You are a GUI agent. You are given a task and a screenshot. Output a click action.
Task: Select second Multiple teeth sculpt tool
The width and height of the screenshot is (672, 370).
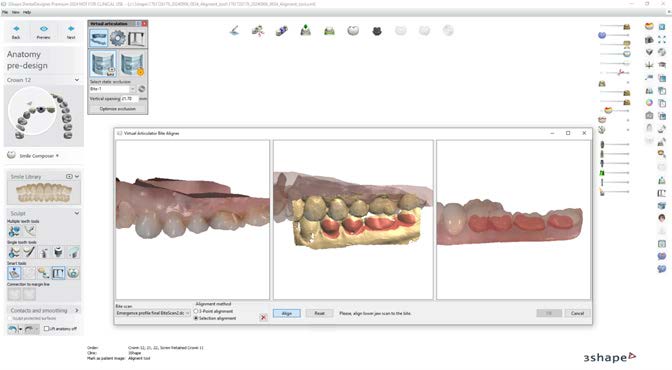[30, 231]
